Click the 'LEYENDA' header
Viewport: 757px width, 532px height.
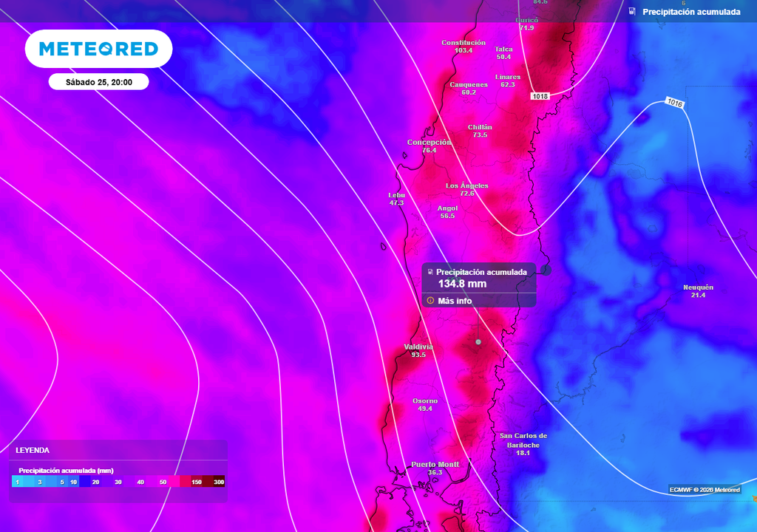33,450
